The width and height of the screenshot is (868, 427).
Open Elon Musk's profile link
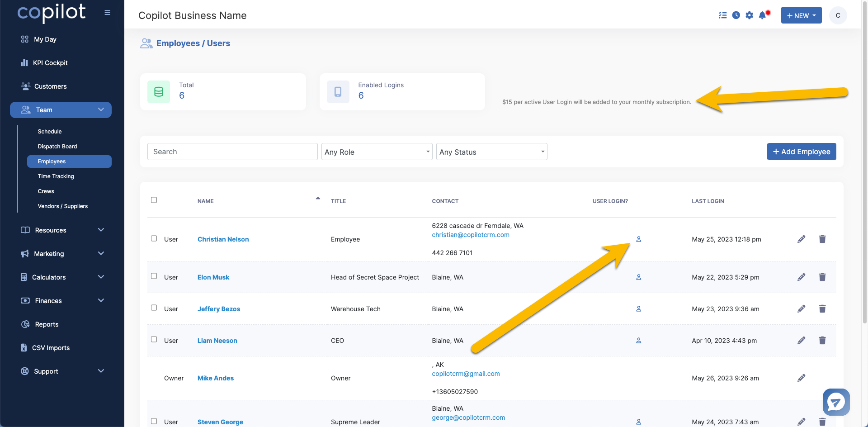click(x=213, y=277)
